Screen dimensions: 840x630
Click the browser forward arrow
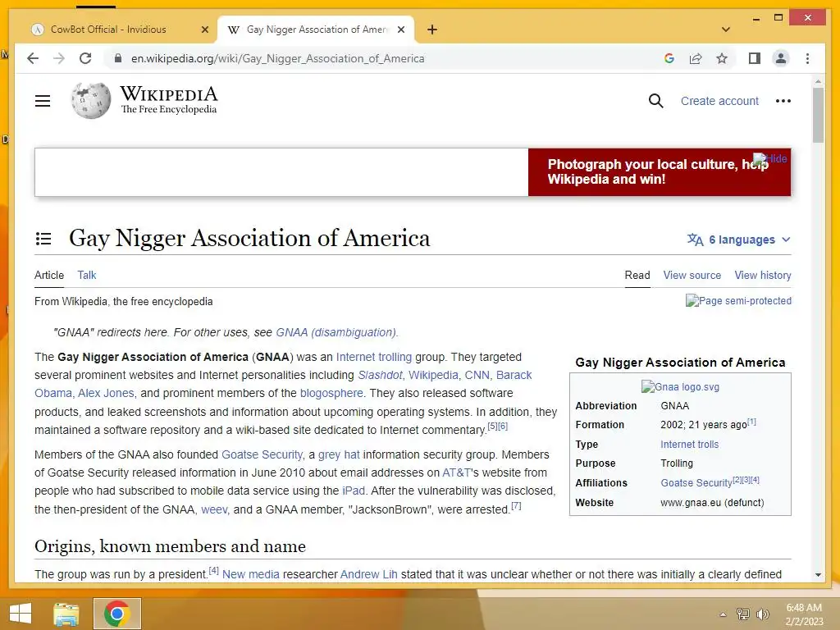coord(59,58)
